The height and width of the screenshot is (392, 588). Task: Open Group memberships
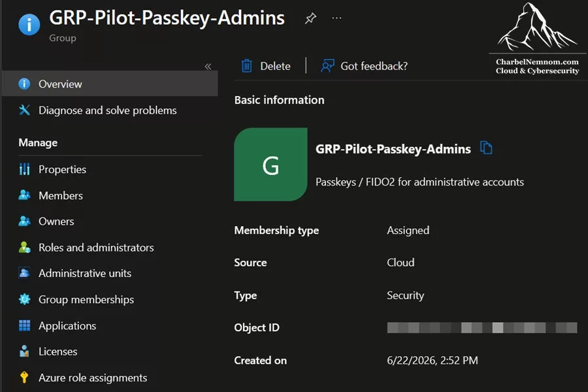pos(86,300)
